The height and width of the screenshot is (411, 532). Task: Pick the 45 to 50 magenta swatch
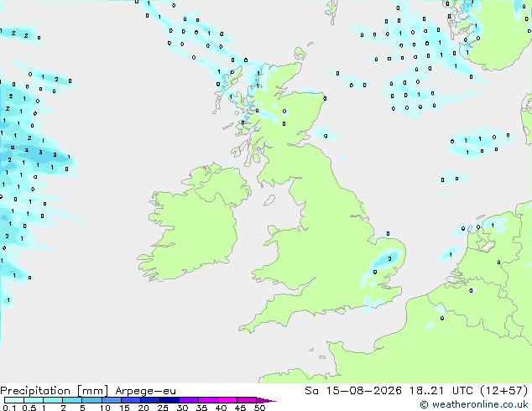click(x=247, y=400)
